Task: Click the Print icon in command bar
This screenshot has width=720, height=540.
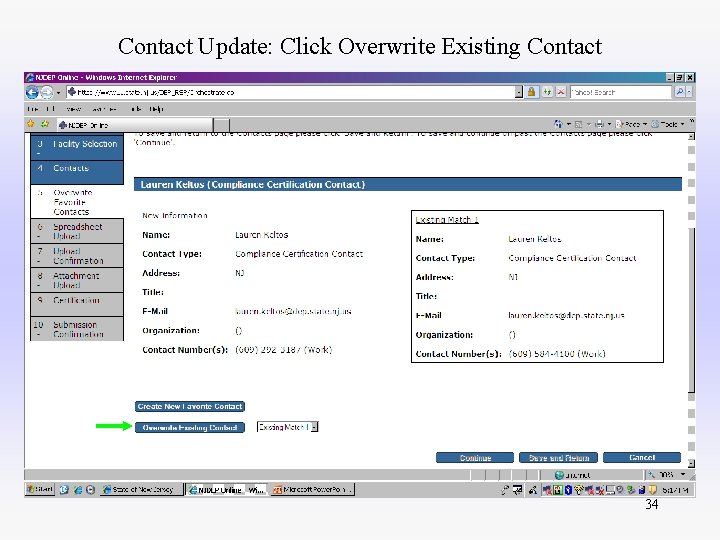Action: pyautogui.click(x=599, y=124)
